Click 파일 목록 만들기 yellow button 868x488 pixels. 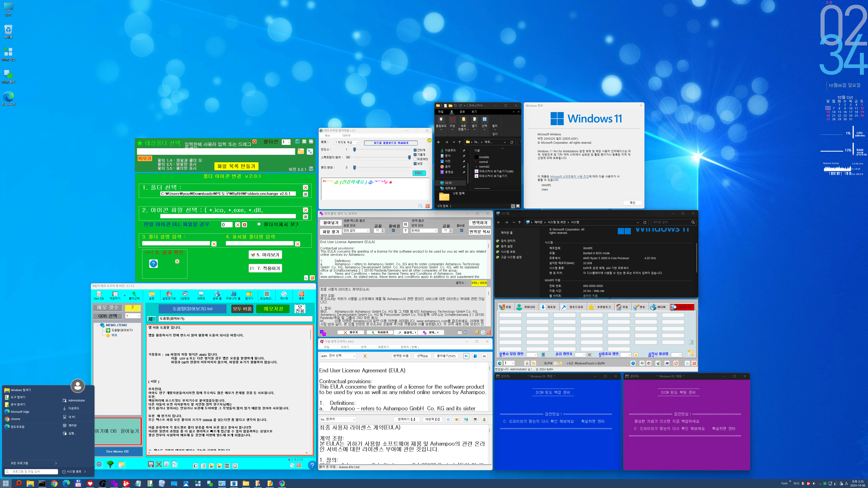[236, 166]
